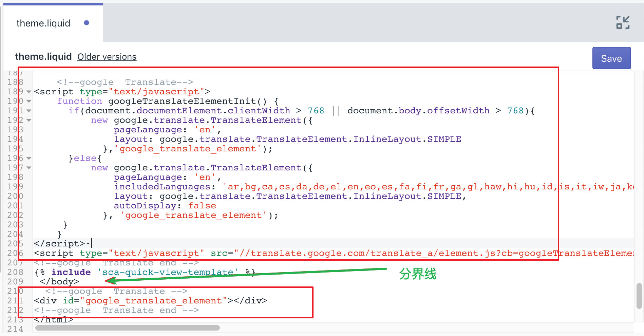Collapse the fold arrow on line 196
The height and width of the screenshot is (336, 644).
[29, 158]
